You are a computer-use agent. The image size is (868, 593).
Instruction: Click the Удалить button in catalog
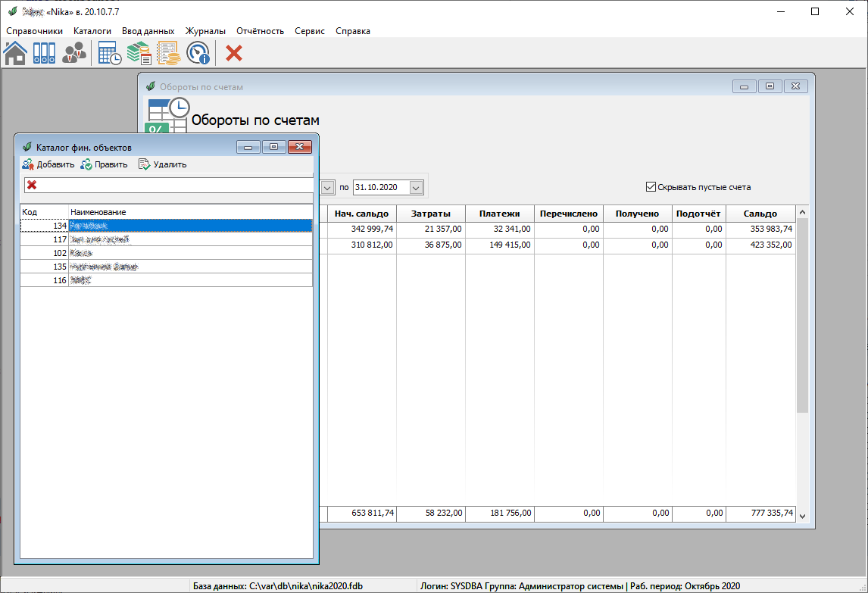coord(163,164)
